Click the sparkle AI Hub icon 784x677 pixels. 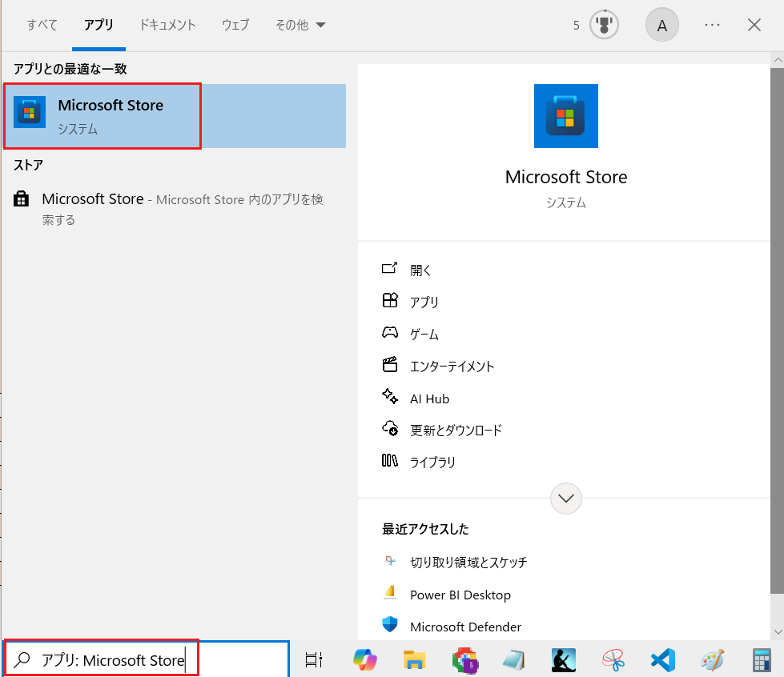[x=390, y=397]
